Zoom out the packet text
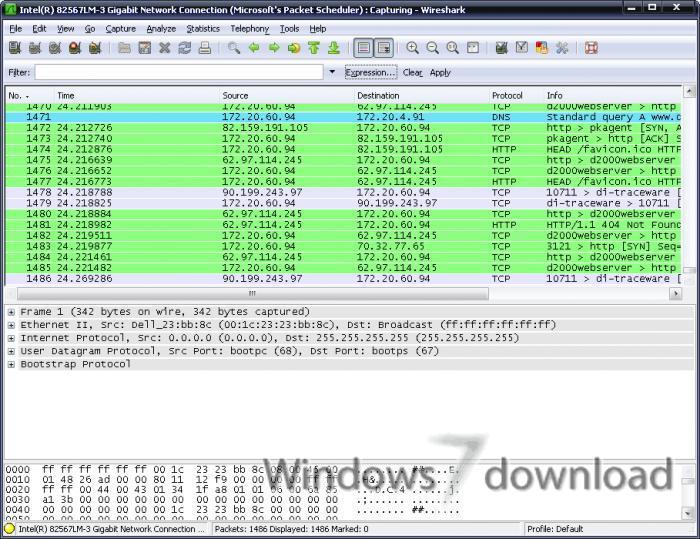This screenshot has width=700, height=539. 433,48
